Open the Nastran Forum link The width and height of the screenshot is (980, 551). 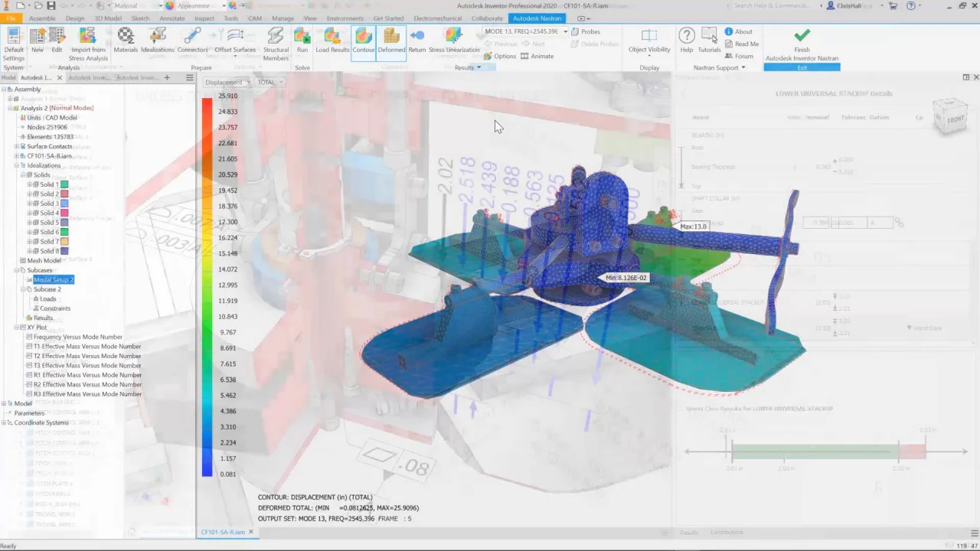click(x=739, y=57)
